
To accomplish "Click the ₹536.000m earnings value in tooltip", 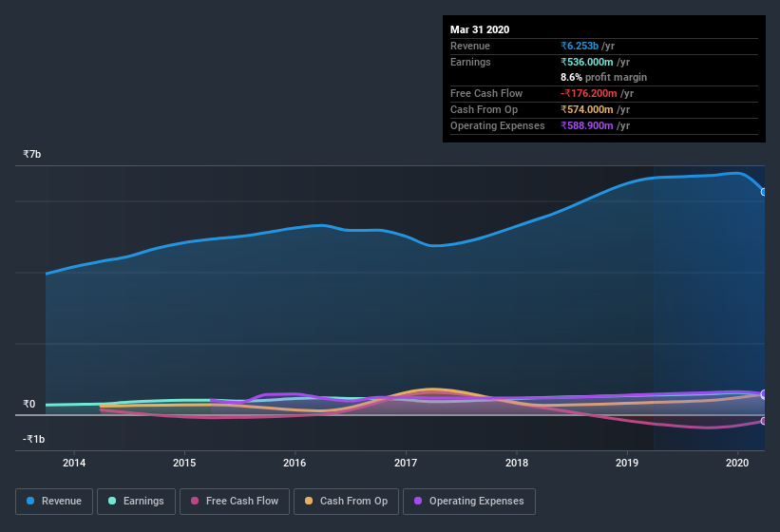I will click(587, 62).
